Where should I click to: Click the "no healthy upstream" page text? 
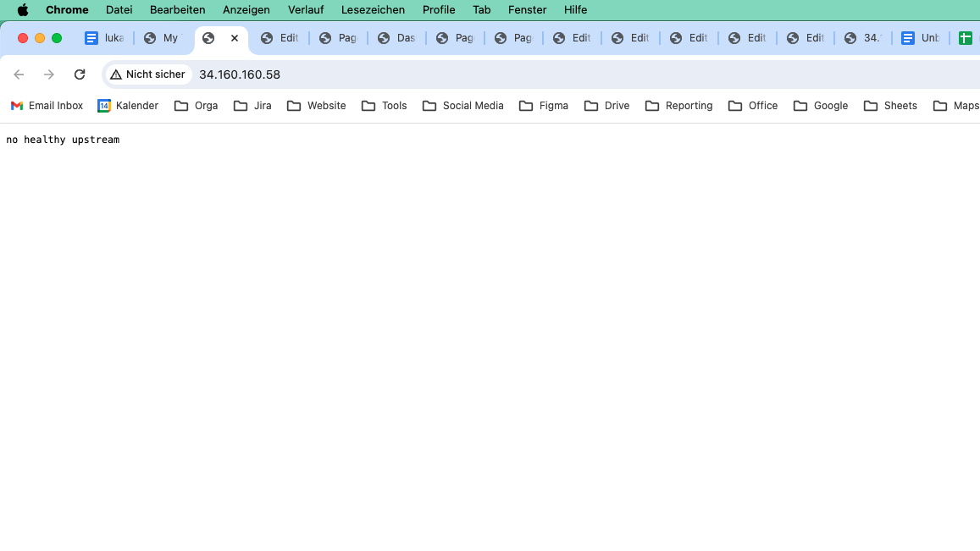coord(63,140)
